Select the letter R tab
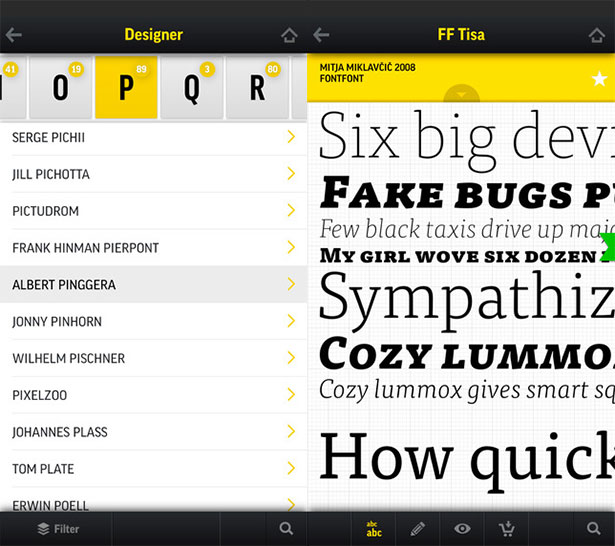Image resolution: width=615 pixels, height=546 pixels. pos(257,87)
